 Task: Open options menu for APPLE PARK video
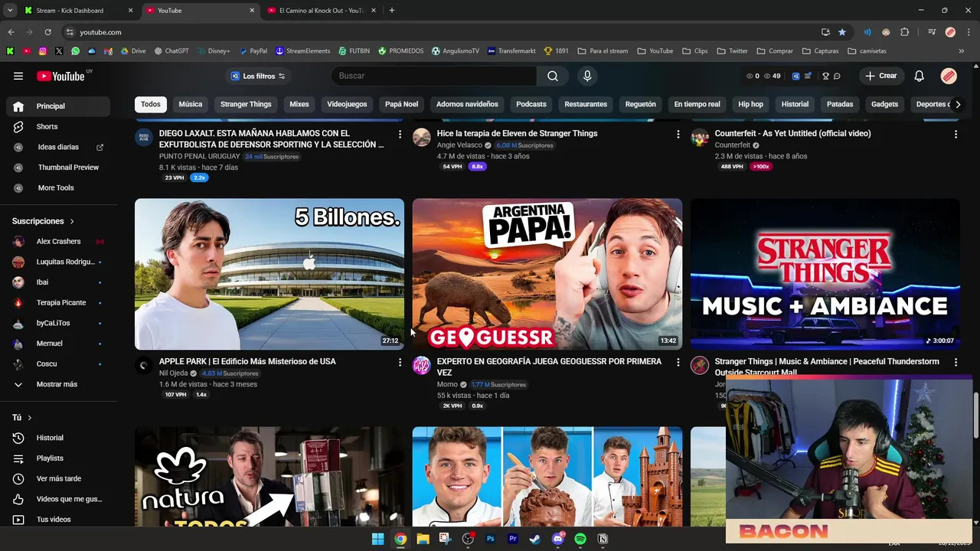point(400,362)
